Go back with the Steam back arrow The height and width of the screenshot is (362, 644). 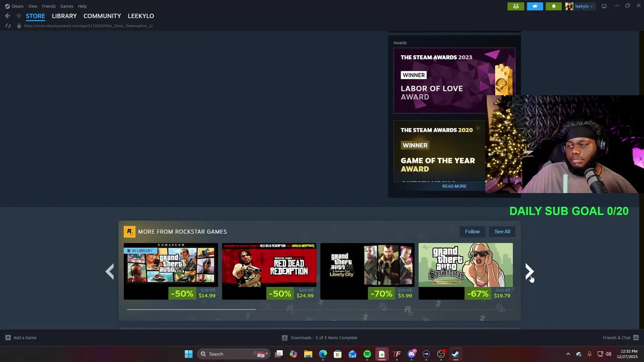(x=8, y=16)
